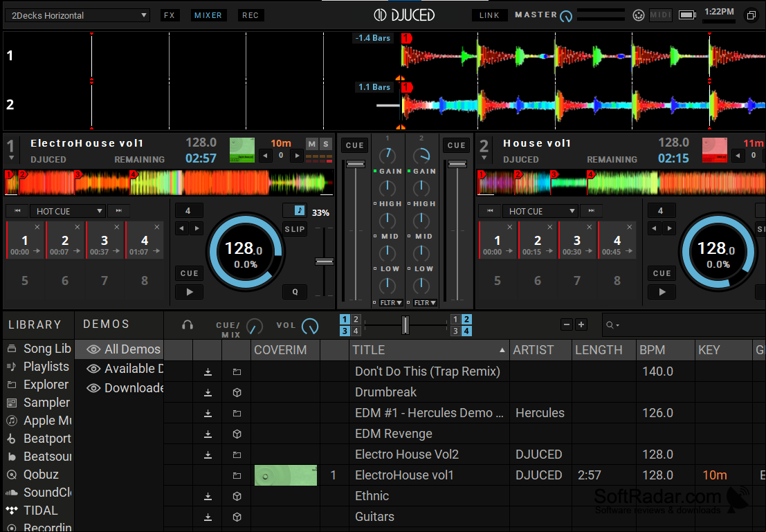Click the channel 1 volume fader handle
This screenshot has height=532, width=766.
[x=356, y=164]
